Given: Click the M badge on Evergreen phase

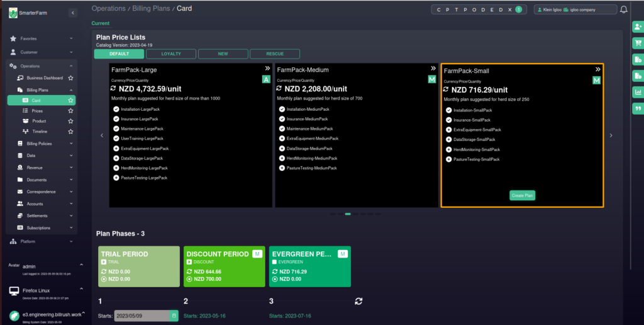Looking at the screenshot, I should pos(343,254).
